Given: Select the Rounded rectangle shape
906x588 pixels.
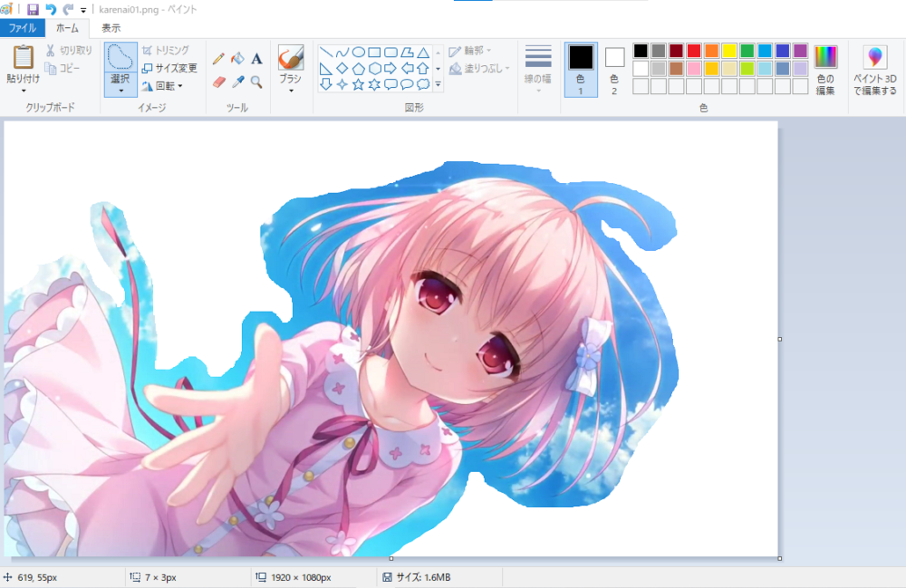Looking at the screenshot, I should (x=390, y=53).
